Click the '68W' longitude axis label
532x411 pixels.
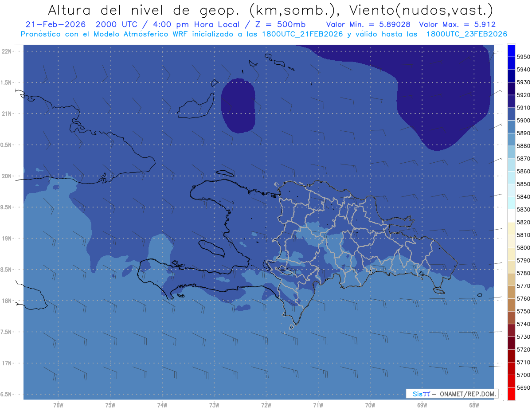[x=474, y=405]
